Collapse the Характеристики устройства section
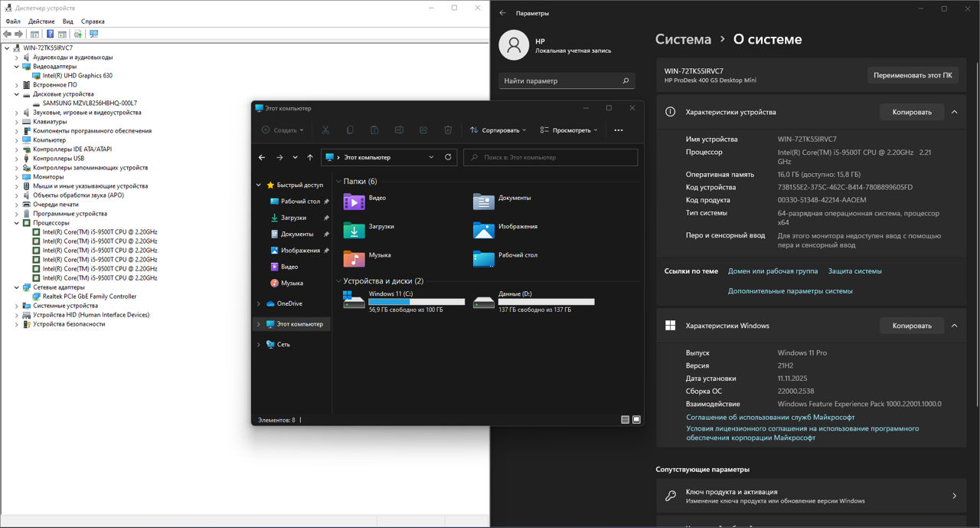 point(954,112)
